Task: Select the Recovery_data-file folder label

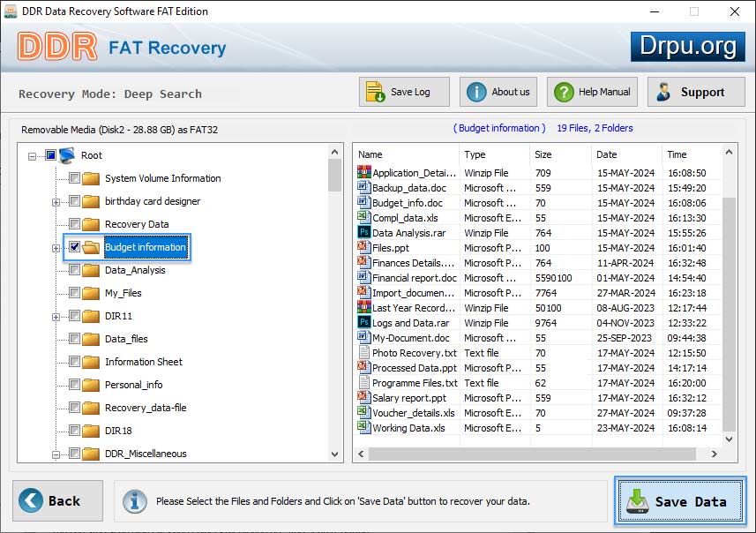Action: [146, 408]
